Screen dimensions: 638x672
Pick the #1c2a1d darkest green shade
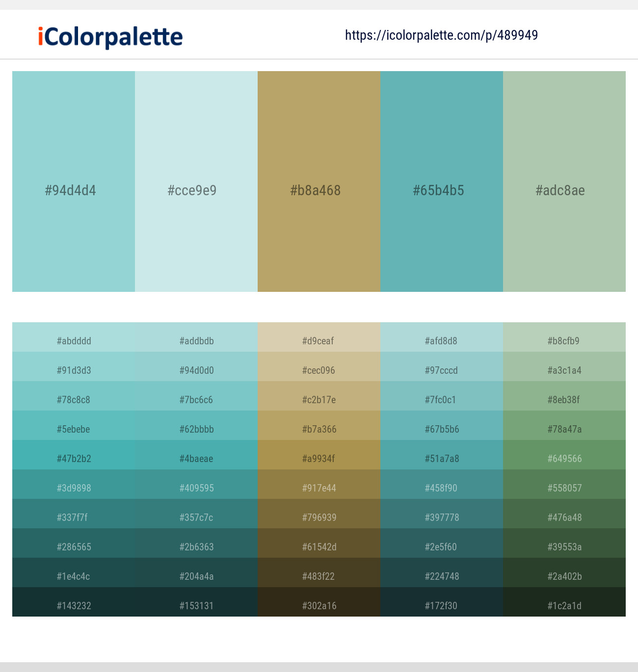pyautogui.click(x=564, y=602)
